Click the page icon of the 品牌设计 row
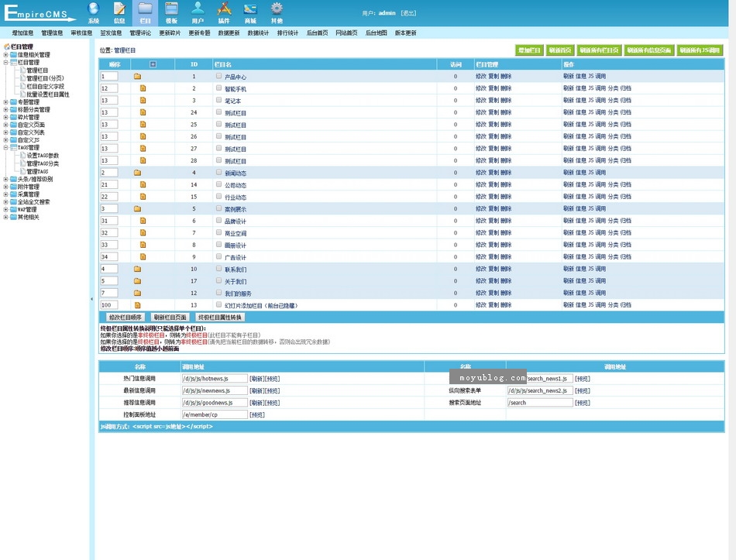 click(143, 221)
